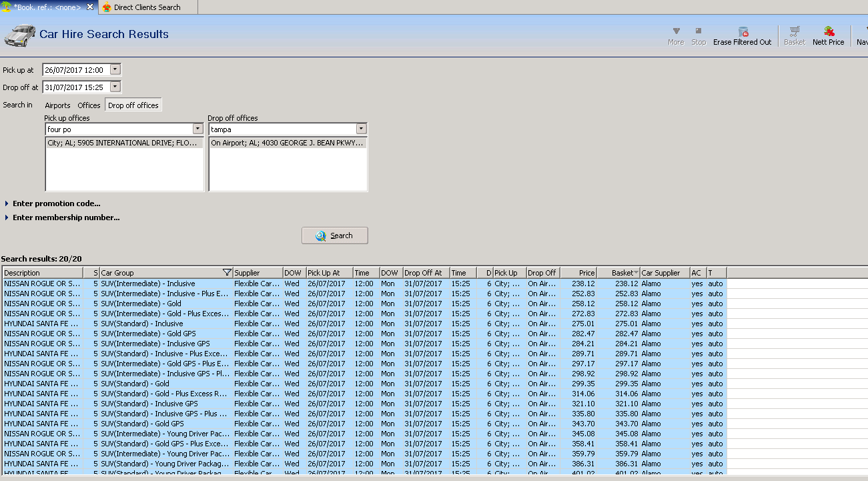Image resolution: width=868 pixels, height=481 pixels.
Task: Click the 314.06 price cell
Action: pyautogui.click(x=578, y=394)
